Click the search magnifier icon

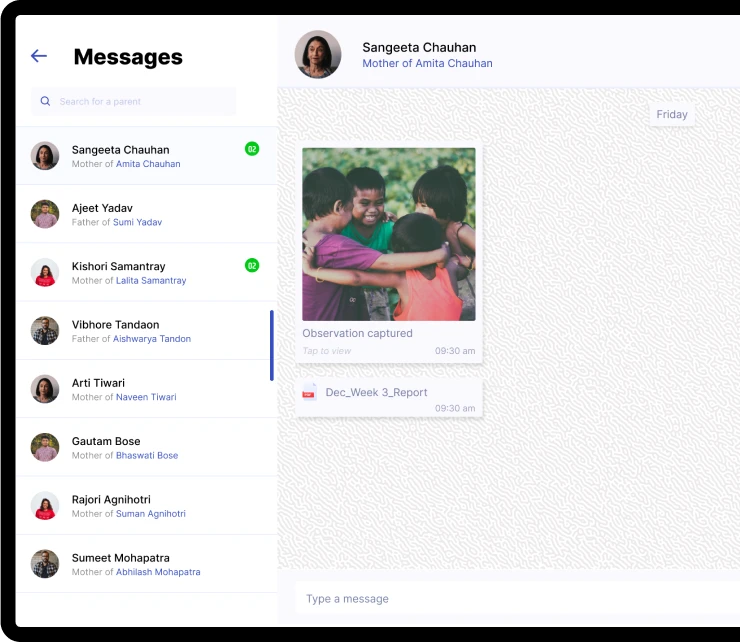[45, 101]
